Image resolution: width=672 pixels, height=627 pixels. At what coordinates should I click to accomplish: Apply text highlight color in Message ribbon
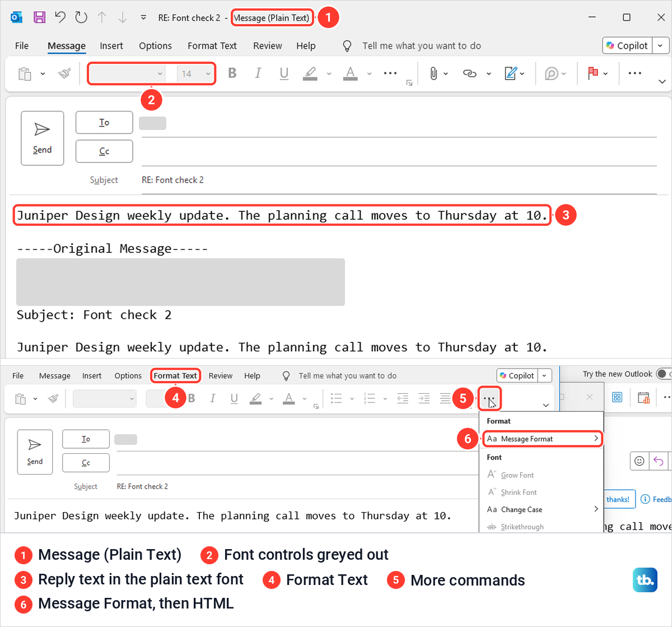tap(310, 73)
